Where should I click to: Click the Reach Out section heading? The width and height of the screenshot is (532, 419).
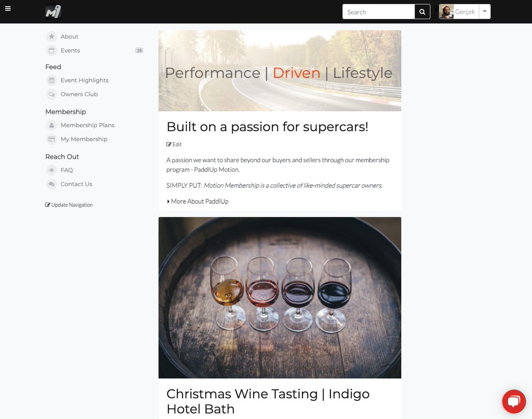coord(62,157)
